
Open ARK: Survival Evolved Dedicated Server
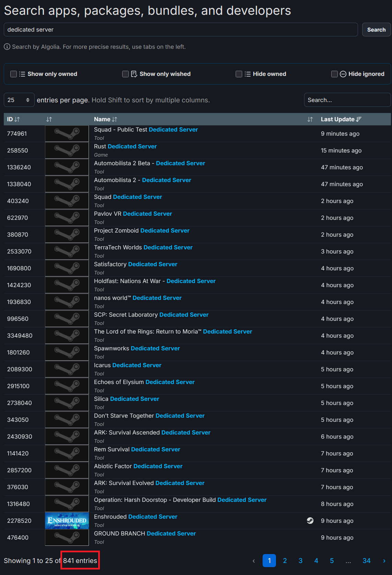click(x=149, y=483)
